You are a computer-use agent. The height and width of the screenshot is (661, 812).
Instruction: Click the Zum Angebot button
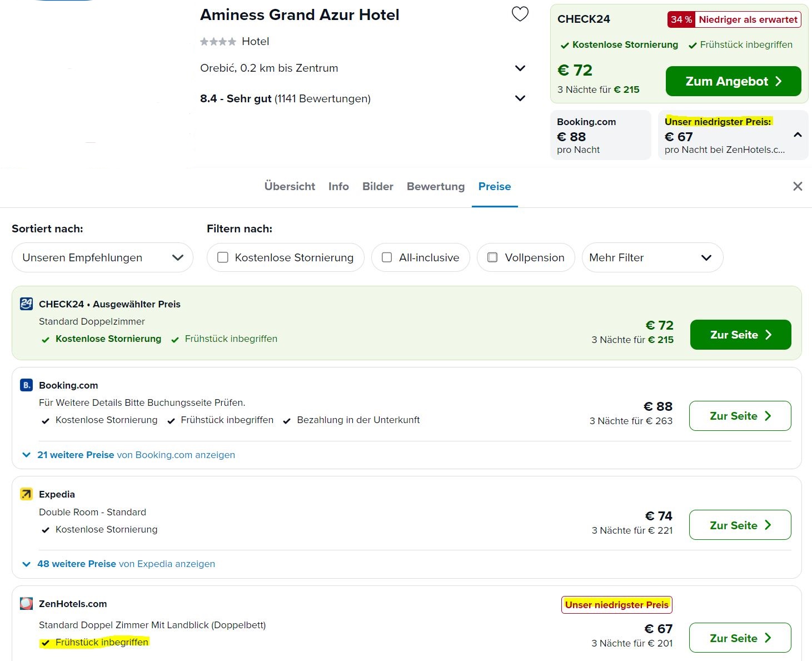pos(734,81)
